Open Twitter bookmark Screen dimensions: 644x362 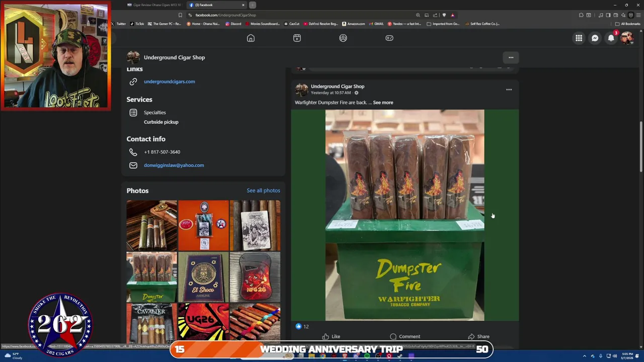tap(118, 24)
